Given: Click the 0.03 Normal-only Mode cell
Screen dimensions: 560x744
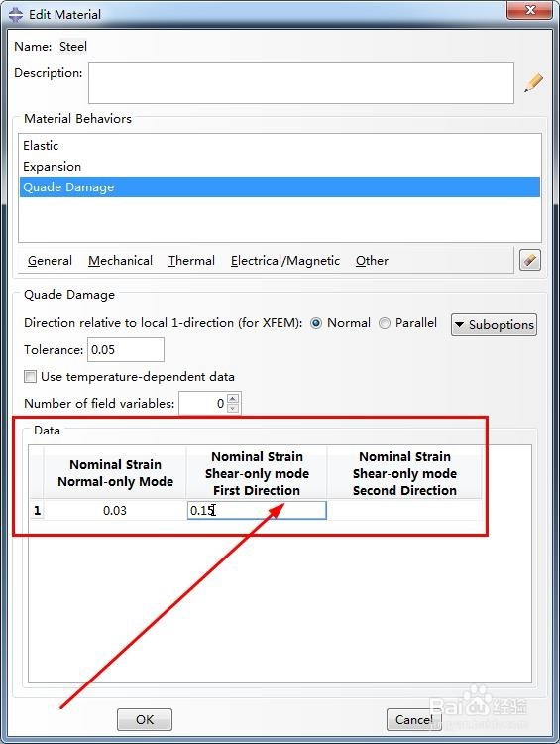Looking at the screenshot, I should click(115, 511).
